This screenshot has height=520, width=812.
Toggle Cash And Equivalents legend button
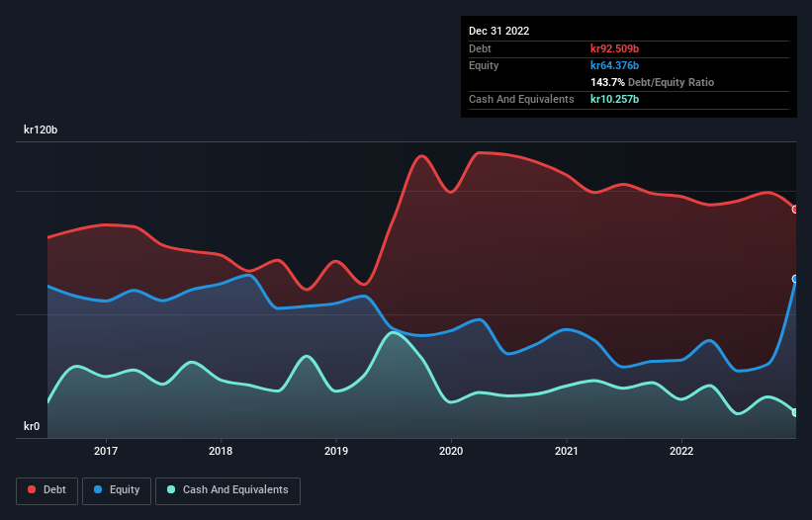[x=227, y=490]
